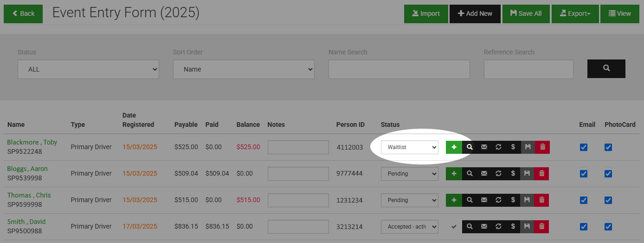
Task: Open the Smith, David name link
Action: click(x=26, y=222)
